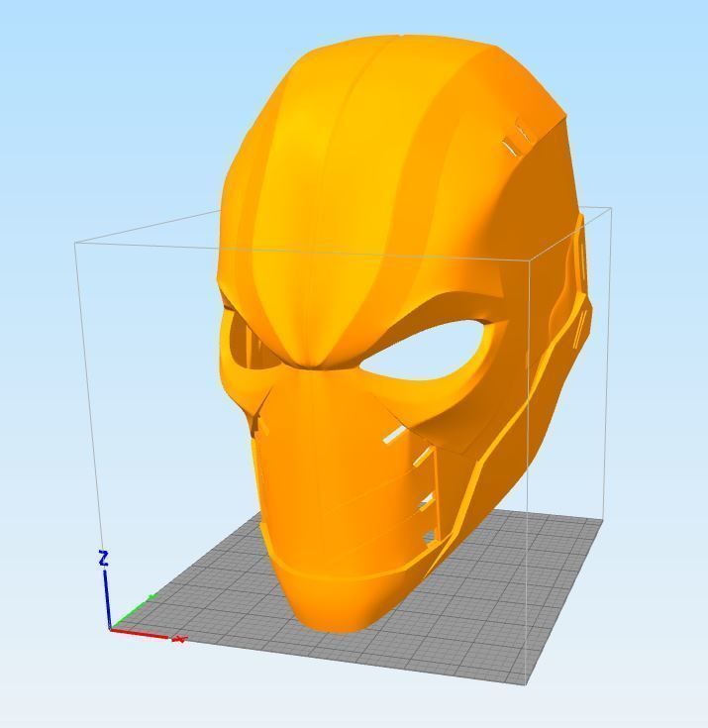This screenshot has width=708, height=728.
Task: Click the green Y axis indicator
Action: tap(134, 611)
